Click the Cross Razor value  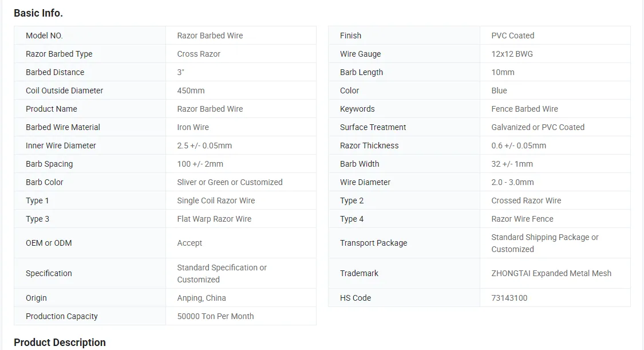click(x=199, y=54)
